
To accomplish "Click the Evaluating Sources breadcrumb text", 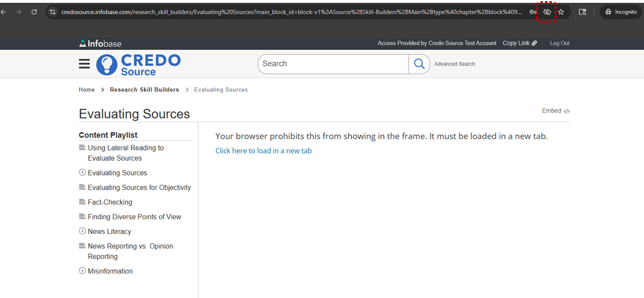I will point(221,90).
